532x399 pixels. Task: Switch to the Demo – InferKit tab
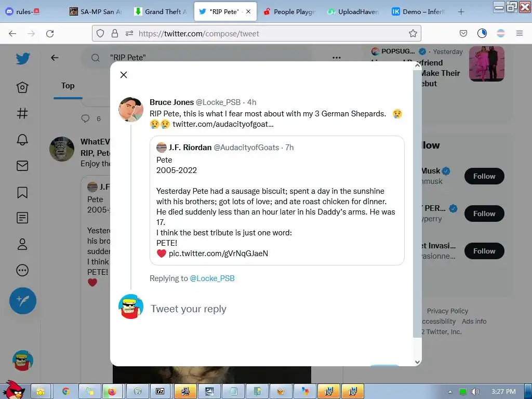[418, 11]
